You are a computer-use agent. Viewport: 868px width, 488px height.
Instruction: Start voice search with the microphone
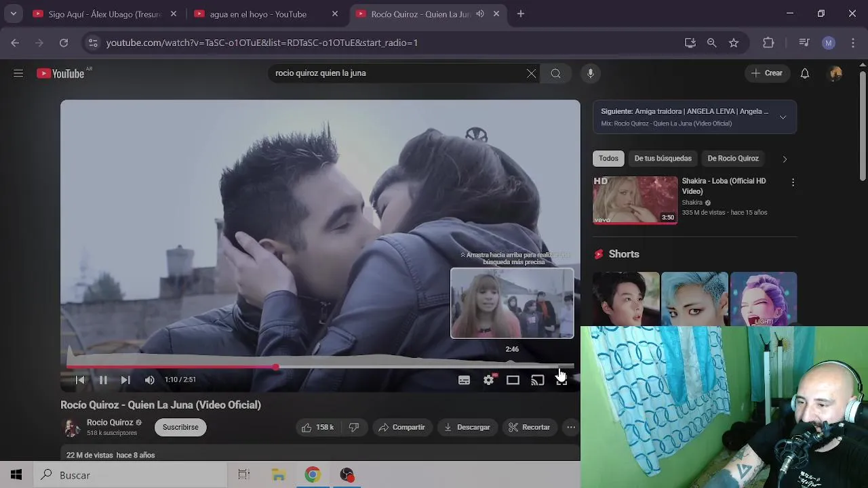pyautogui.click(x=591, y=73)
